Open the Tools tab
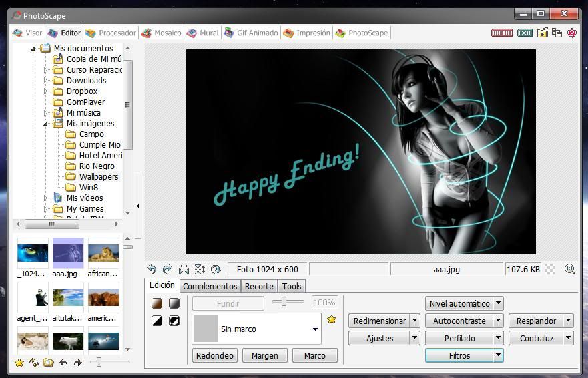Screen dimensions: 588x378 coord(292,286)
